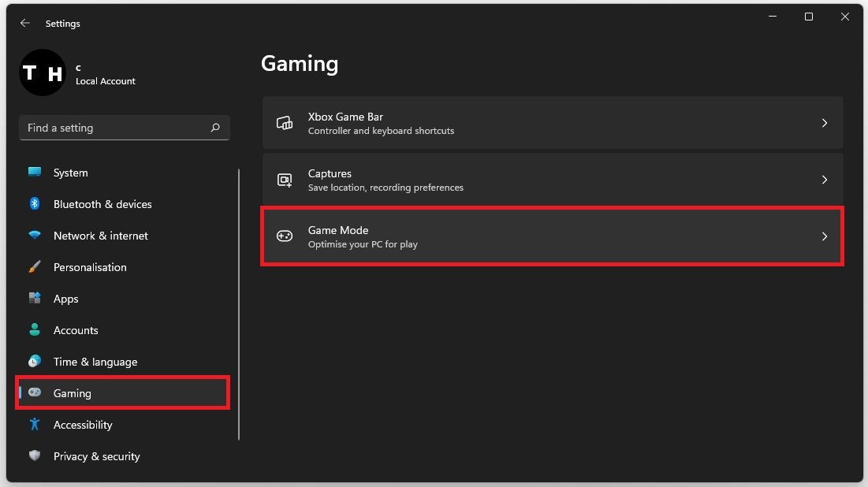Click the Apps icon in sidebar

(35, 299)
